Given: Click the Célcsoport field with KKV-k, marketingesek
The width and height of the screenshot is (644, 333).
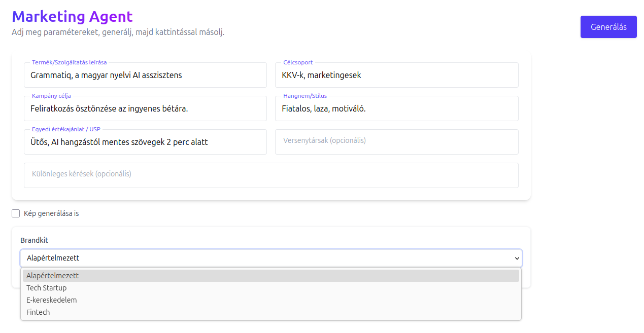Looking at the screenshot, I should click(x=396, y=76).
